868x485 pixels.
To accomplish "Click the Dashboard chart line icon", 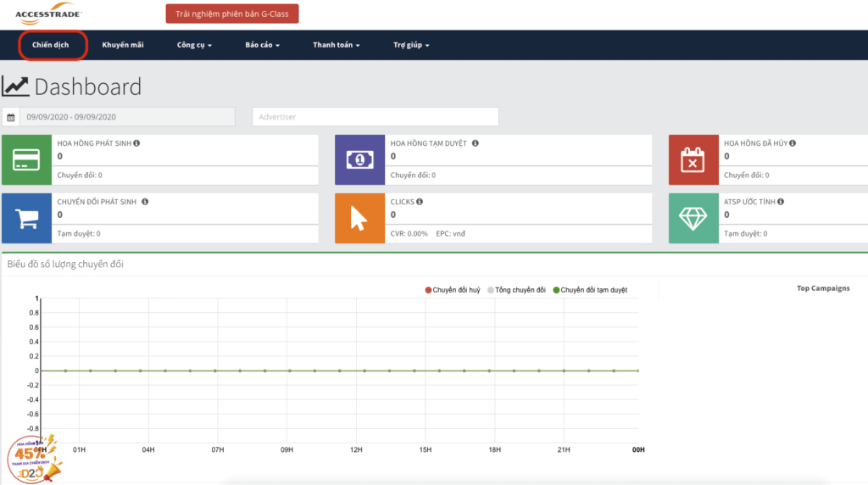I will (x=15, y=86).
